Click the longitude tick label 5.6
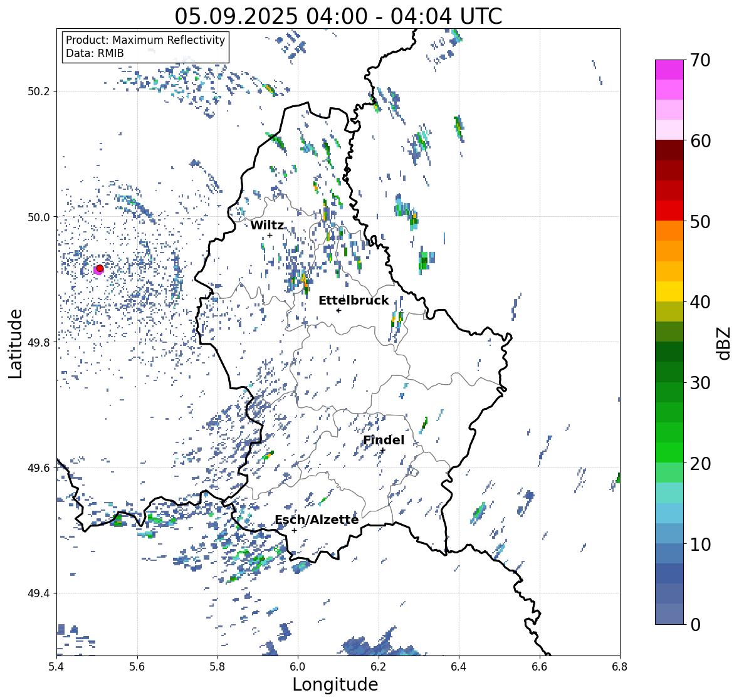 pyautogui.click(x=137, y=667)
